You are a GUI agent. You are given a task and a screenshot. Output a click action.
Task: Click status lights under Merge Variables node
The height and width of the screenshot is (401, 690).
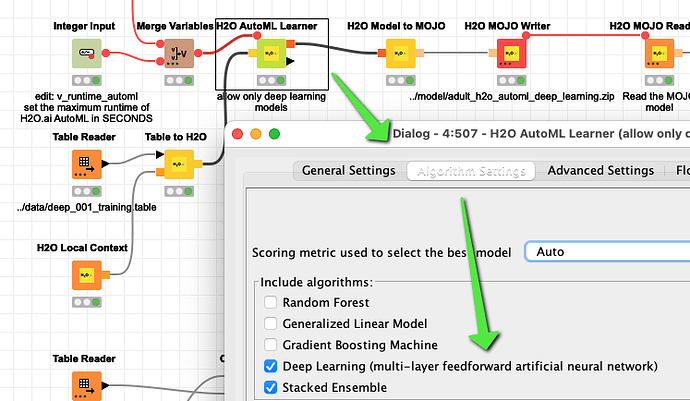tap(179, 81)
